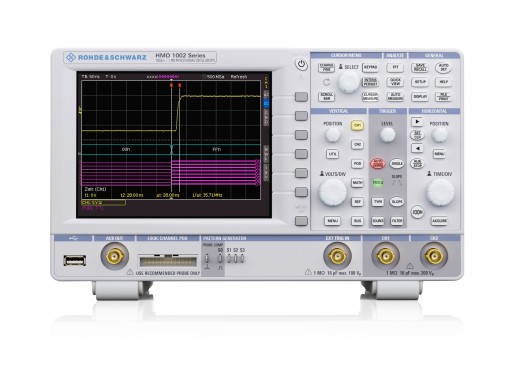Click the AUX OUT BNC connector
The width and height of the screenshot is (520, 380).
pos(115,256)
